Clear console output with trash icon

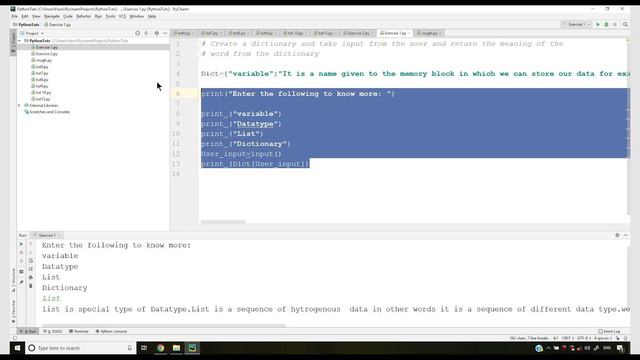tap(31, 286)
